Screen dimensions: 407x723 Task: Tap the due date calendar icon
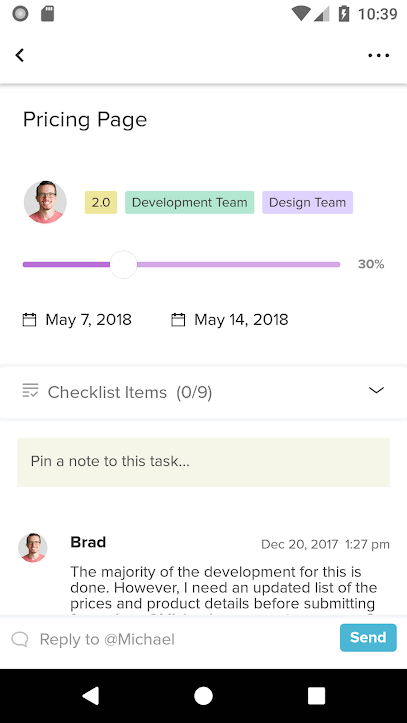pos(178,320)
